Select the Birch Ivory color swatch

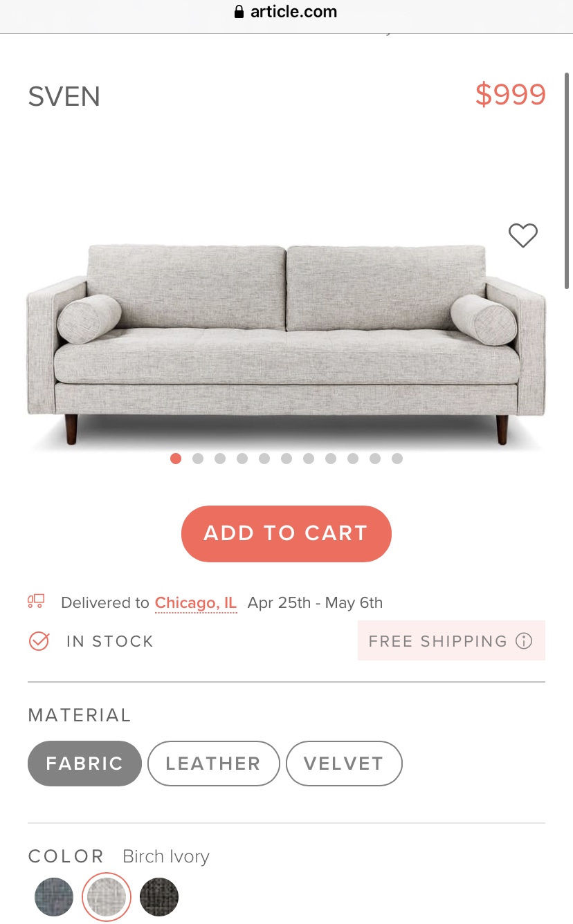click(107, 897)
